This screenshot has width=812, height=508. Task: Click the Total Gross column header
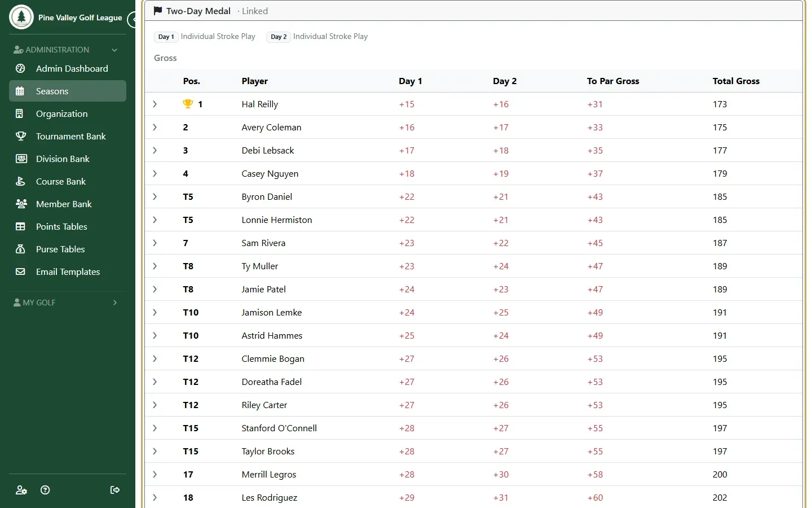(736, 81)
